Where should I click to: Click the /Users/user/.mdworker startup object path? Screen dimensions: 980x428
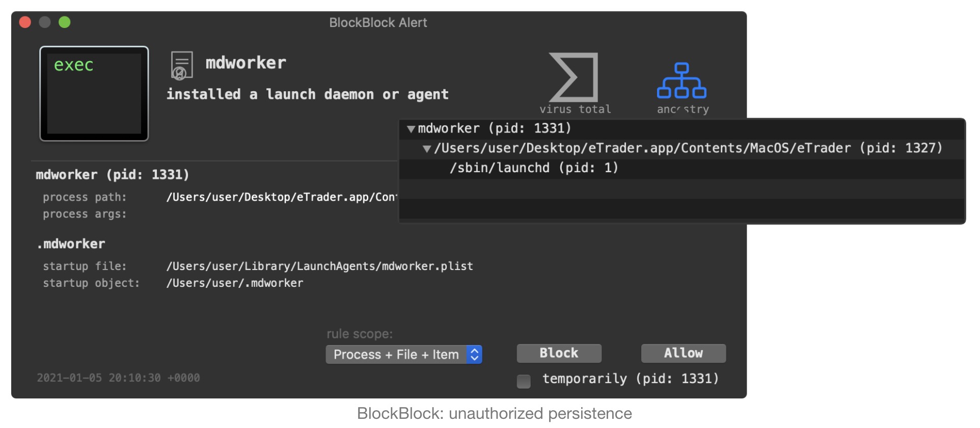click(x=235, y=283)
